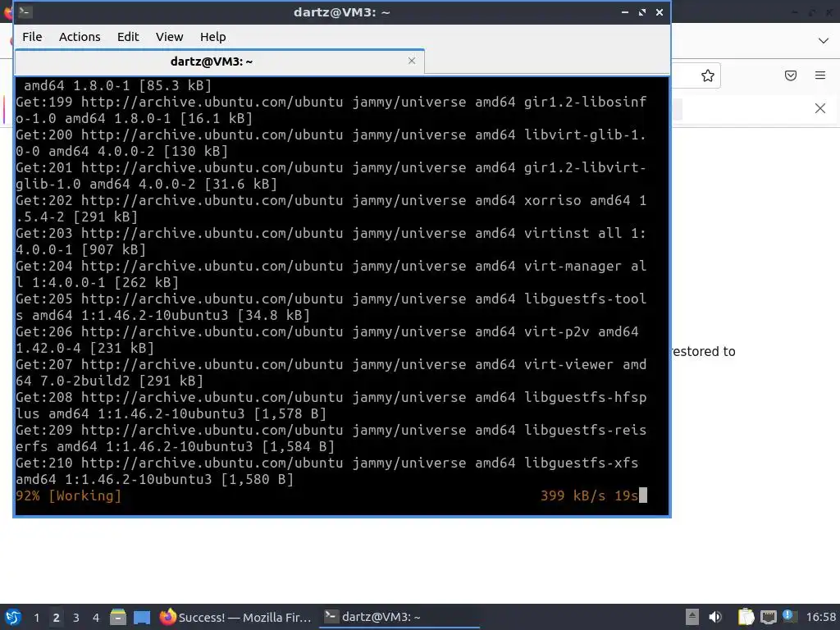Open the Lubuntu application menu
The image size is (840, 630).
click(13, 617)
